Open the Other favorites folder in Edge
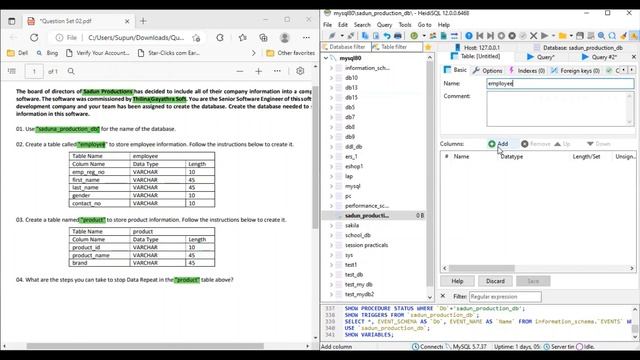The image size is (640, 360). [x=290, y=53]
